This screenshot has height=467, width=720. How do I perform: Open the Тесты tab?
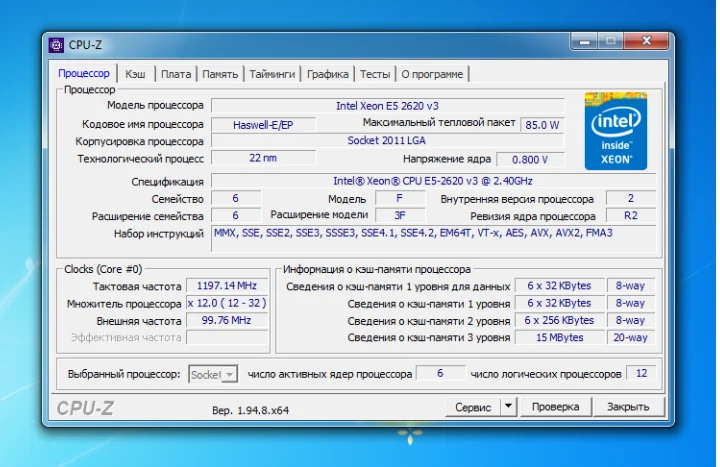pyautogui.click(x=375, y=74)
